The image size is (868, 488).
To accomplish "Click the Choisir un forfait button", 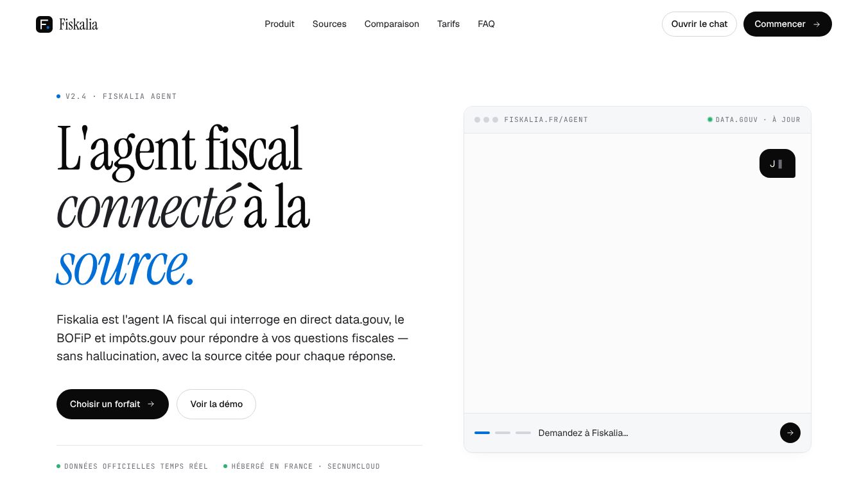I will coord(112,404).
